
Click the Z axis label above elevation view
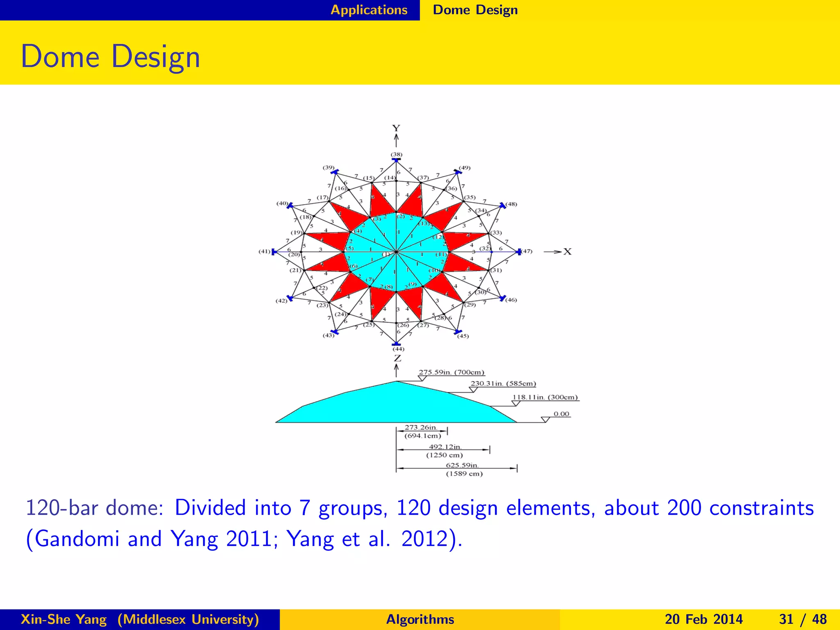[x=397, y=358]
